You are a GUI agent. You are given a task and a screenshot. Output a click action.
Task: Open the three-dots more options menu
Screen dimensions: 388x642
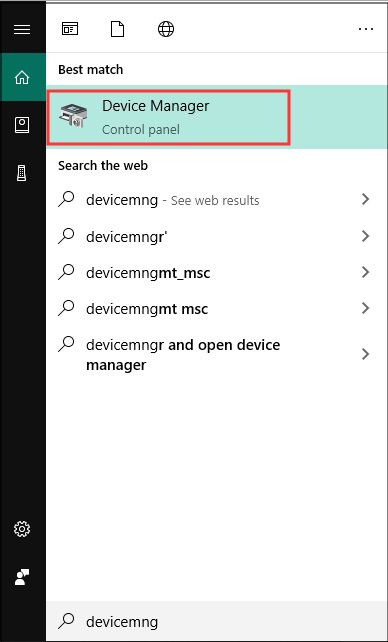point(365,29)
